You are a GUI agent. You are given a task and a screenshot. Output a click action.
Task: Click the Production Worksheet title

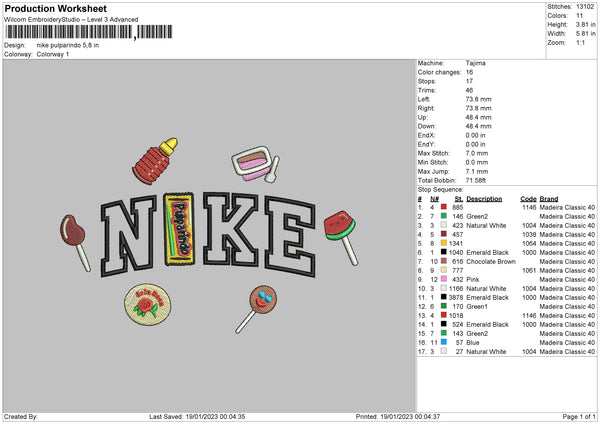[x=55, y=8]
